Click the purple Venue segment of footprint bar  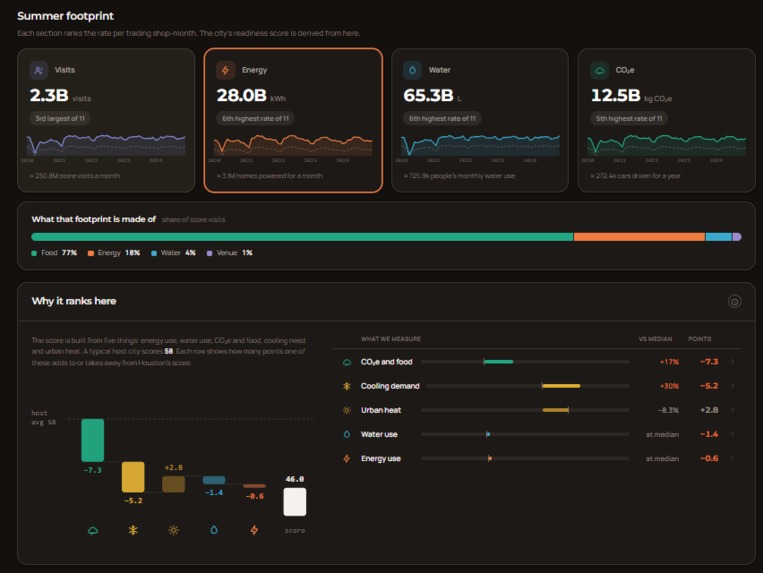click(737, 237)
